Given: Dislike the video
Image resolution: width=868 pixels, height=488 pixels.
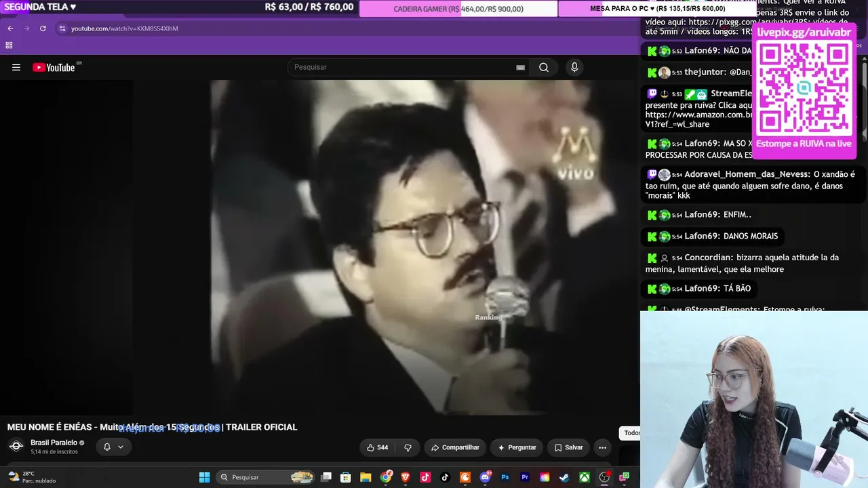Looking at the screenshot, I should coord(408,447).
